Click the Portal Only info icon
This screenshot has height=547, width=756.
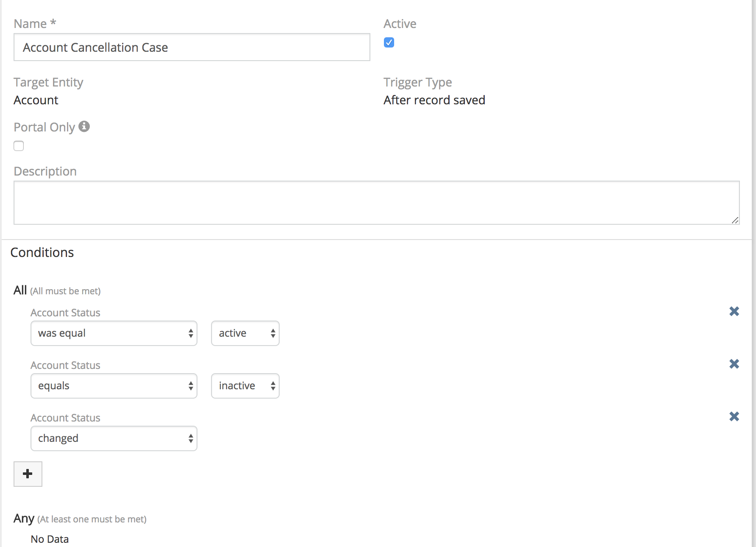coord(84,126)
